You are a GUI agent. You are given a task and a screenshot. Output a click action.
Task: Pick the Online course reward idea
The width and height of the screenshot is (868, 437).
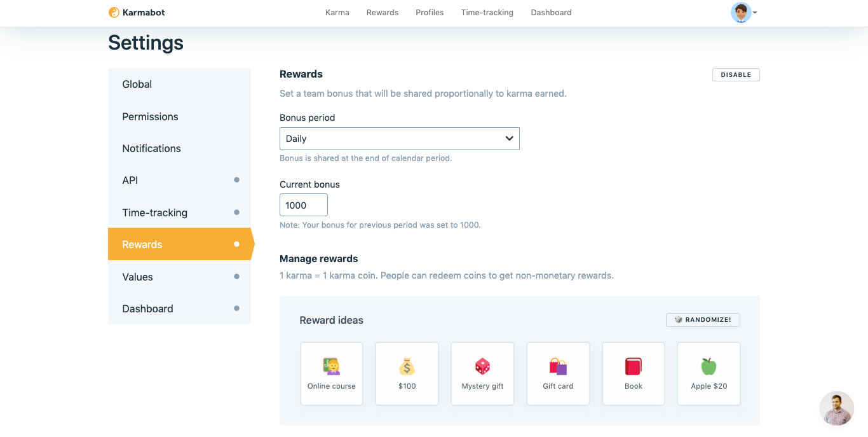(332, 373)
